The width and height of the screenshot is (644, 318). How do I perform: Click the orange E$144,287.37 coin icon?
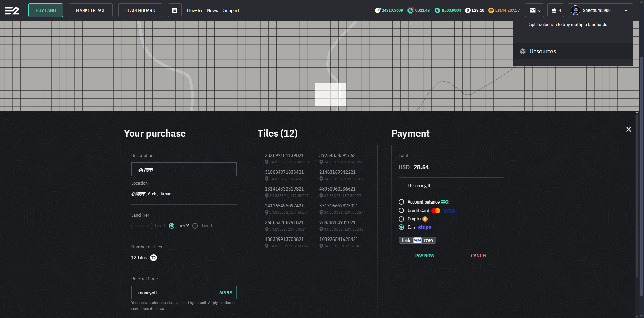491,10
